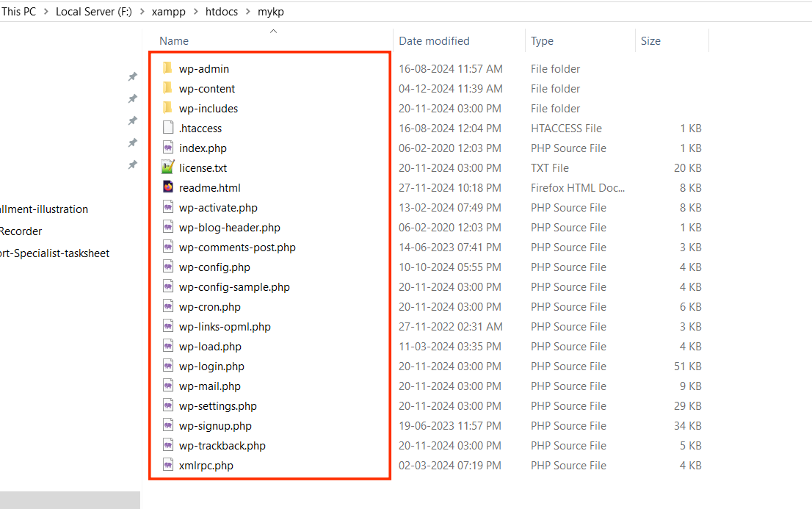
Task: Click the license.txt file icon
Action: 168,167
